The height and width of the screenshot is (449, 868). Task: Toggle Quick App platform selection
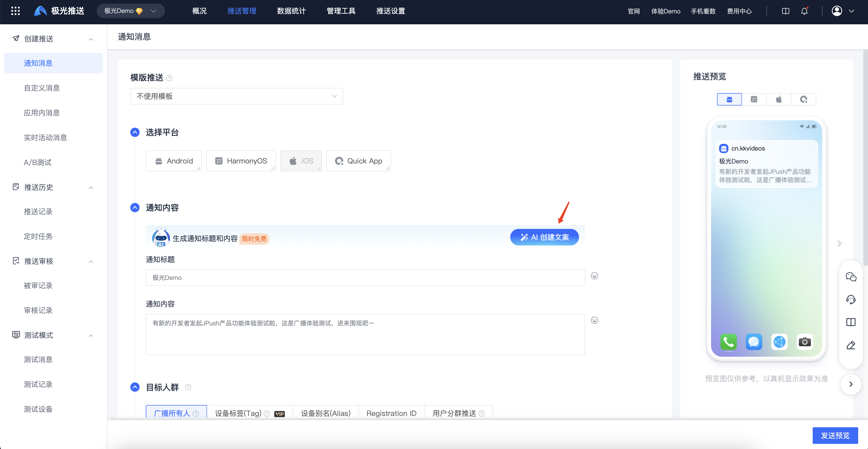pos(359,161)
